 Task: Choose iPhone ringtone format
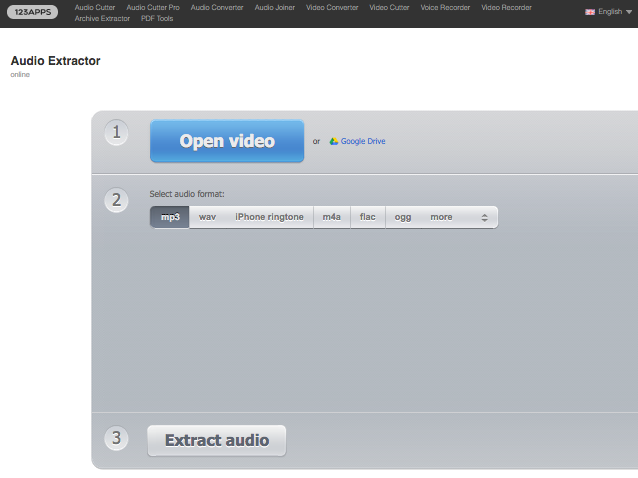pos(269,217)
